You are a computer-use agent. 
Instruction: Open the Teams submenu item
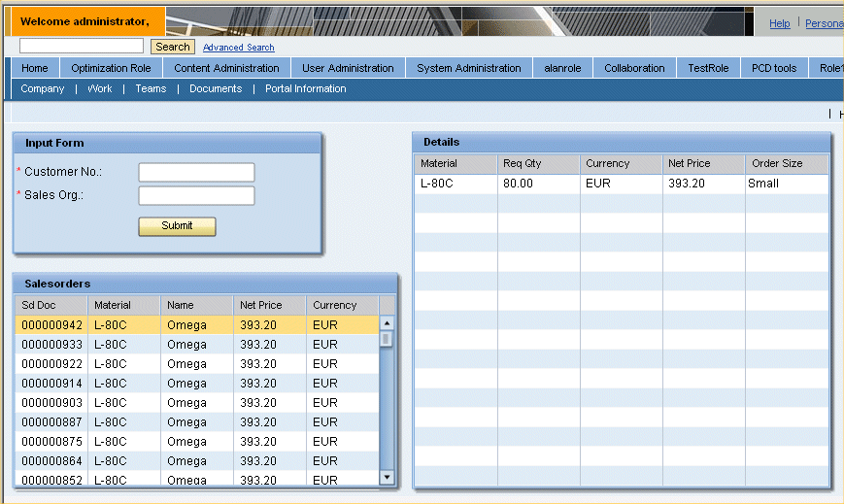[x=151, y=88]
